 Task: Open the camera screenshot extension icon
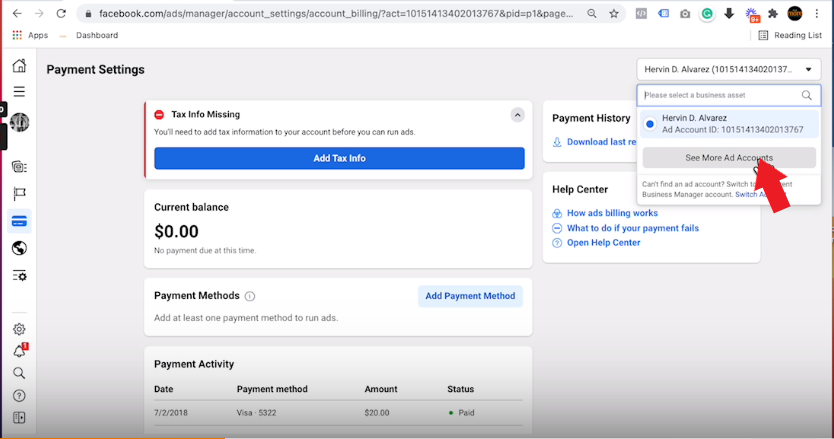[x=685, y=14]
